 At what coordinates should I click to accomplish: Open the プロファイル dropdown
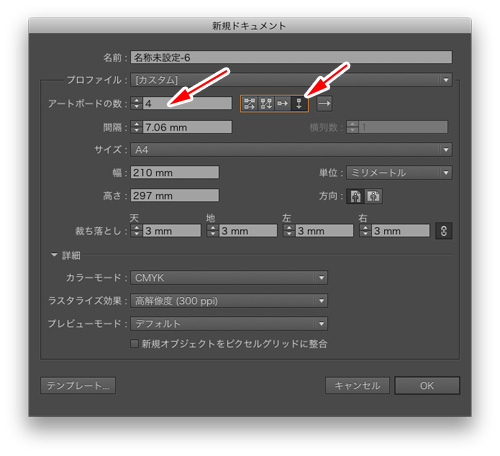[x=291, y=80]
